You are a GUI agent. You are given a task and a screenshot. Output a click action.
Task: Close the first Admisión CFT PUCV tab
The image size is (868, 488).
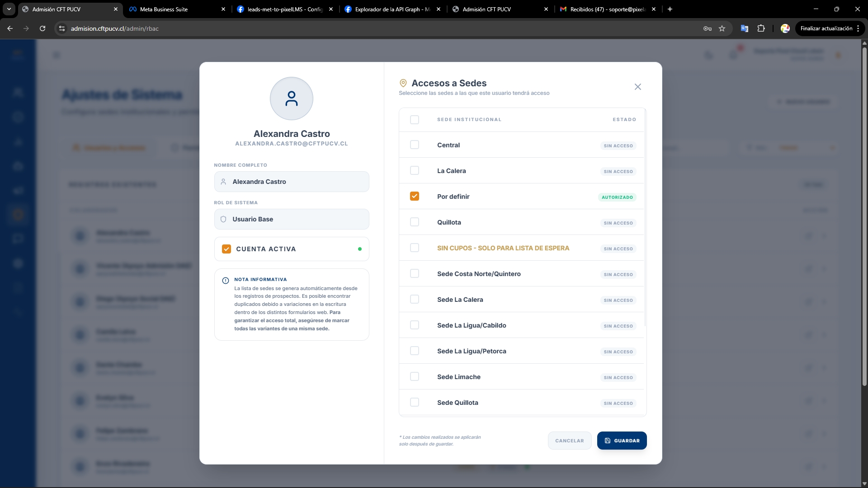[116, 9]
